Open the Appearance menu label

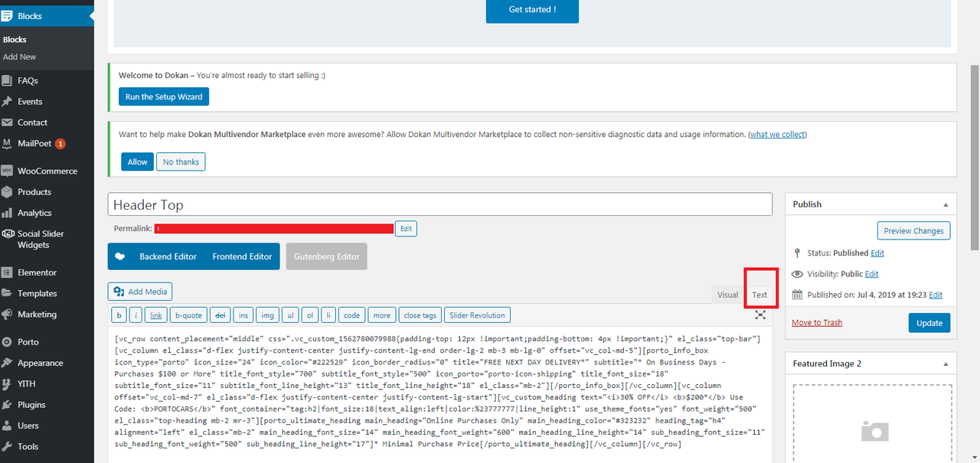41,363
